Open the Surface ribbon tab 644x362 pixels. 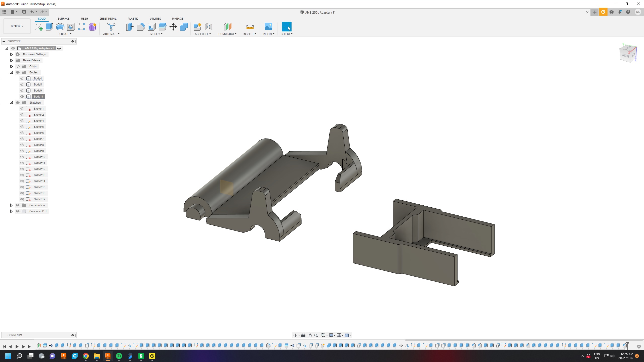(63, 18)
